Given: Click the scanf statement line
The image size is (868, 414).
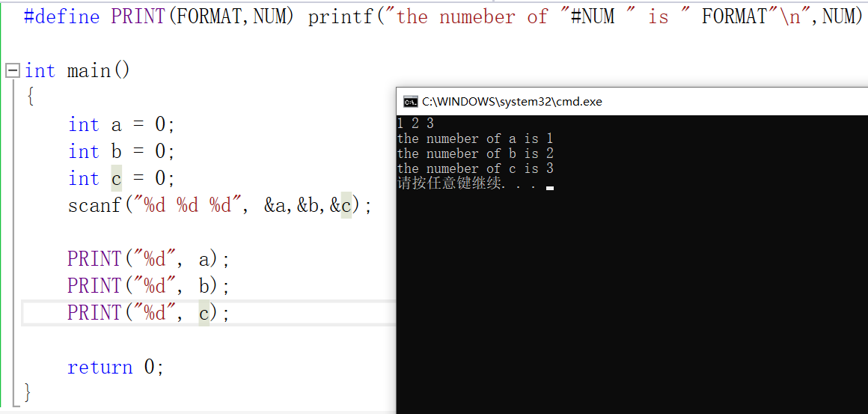Looking at the screenshot, I should pyautogui.click(x=220, y=206).
